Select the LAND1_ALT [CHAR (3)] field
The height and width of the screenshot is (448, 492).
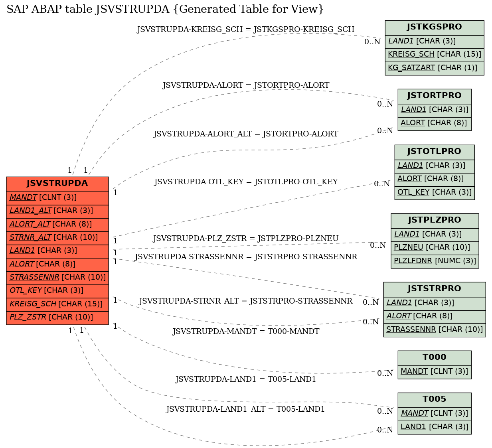[57, 211]
